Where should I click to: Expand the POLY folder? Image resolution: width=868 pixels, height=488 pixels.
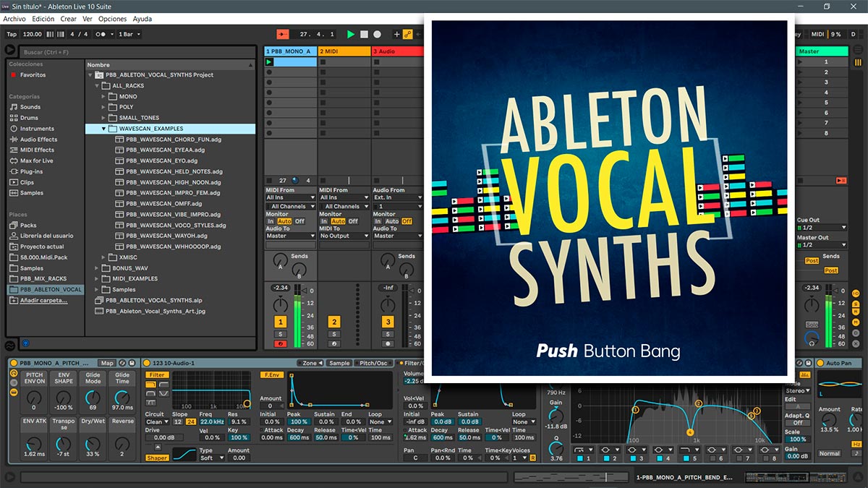pyautogui.click(x=103, y=107)
